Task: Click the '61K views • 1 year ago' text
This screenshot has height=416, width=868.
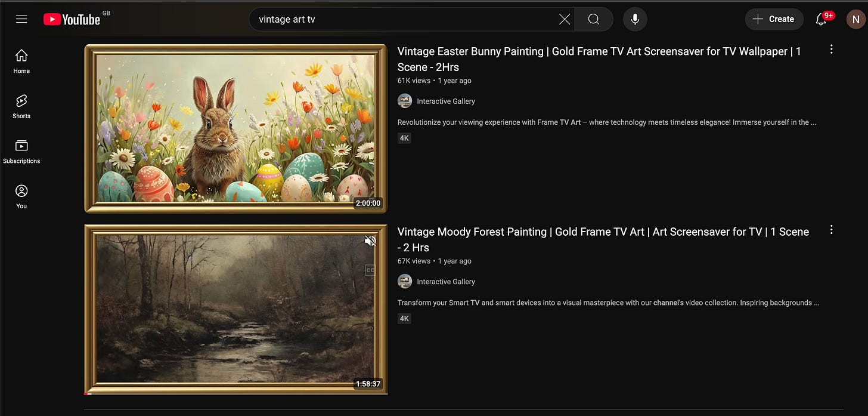Action: [x=435, y=81]
